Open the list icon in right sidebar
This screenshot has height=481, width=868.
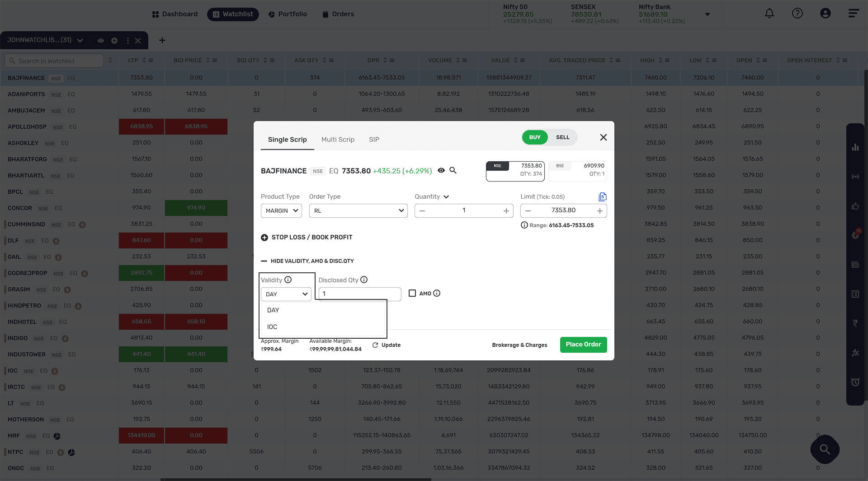[855, 294]
